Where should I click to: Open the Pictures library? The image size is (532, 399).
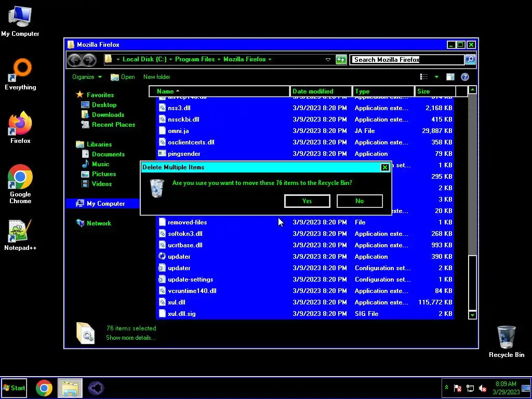(x=104, y=174)
